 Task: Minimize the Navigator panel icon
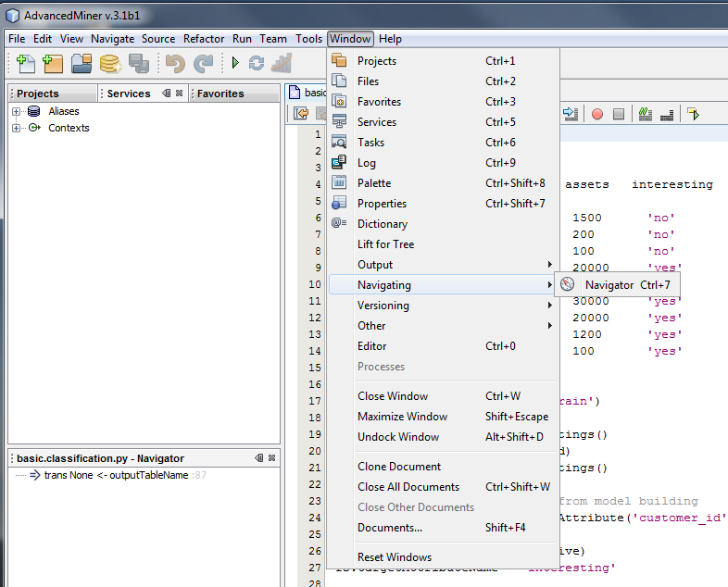(259, 457)
